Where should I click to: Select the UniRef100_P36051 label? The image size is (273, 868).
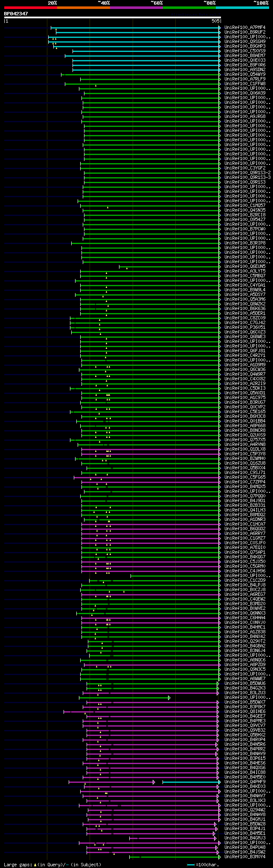[245, 328]
